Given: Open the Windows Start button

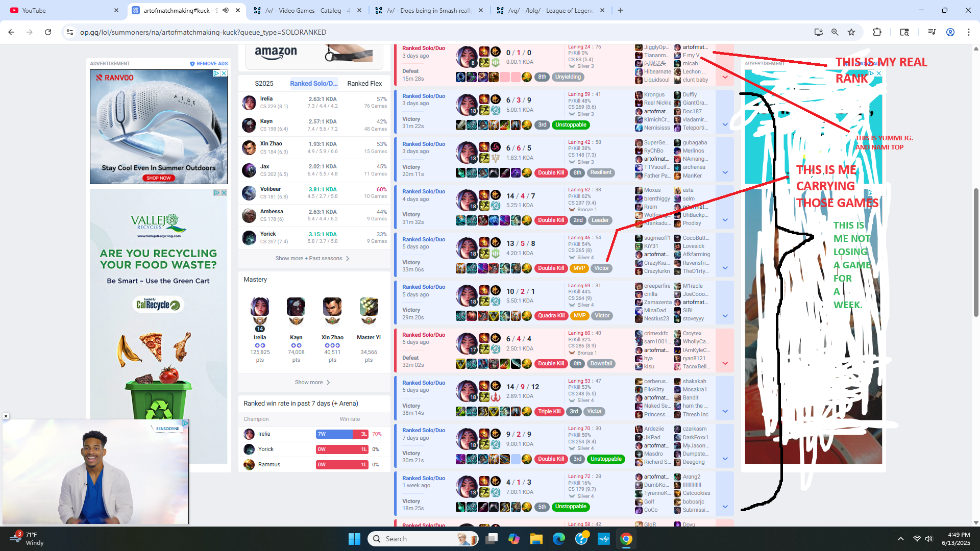Looking at the screenshot, I should pyautogui.click(x=354, y=539).
